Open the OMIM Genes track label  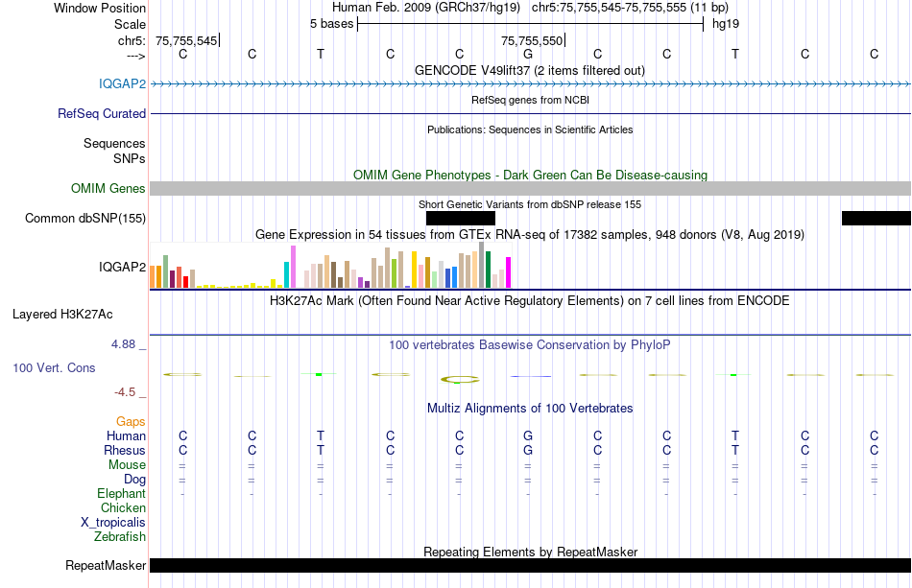pos(108,188)
